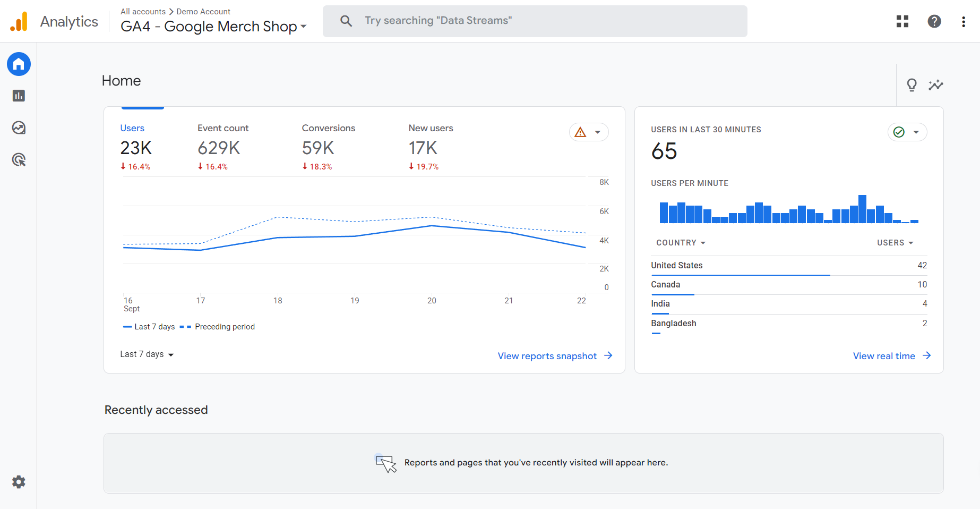980x509 pixels.
Task: Click the 18.3% decrease under Conversions
Action: pyautogui.click(x=317, y=167)
